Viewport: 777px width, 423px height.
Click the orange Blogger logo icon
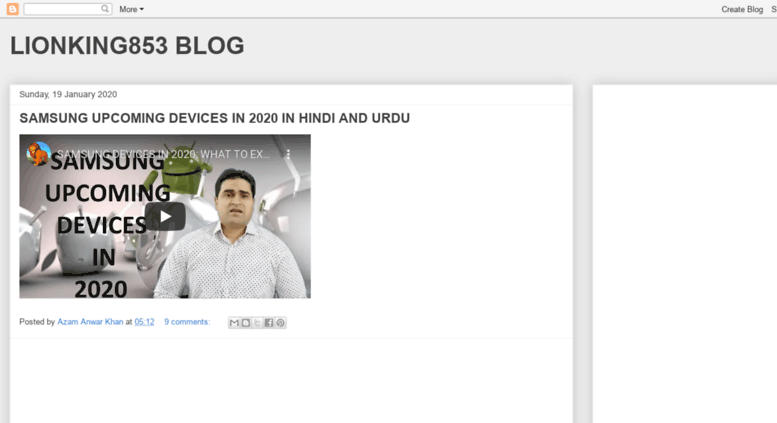coord(12,9)
